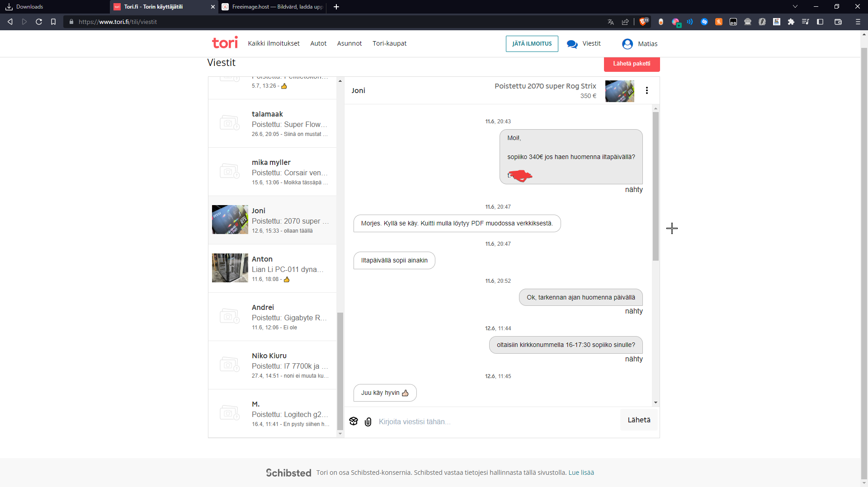
Task: Focus the Kirjoita viestisi tähän message field
Action: click(497, 422)
